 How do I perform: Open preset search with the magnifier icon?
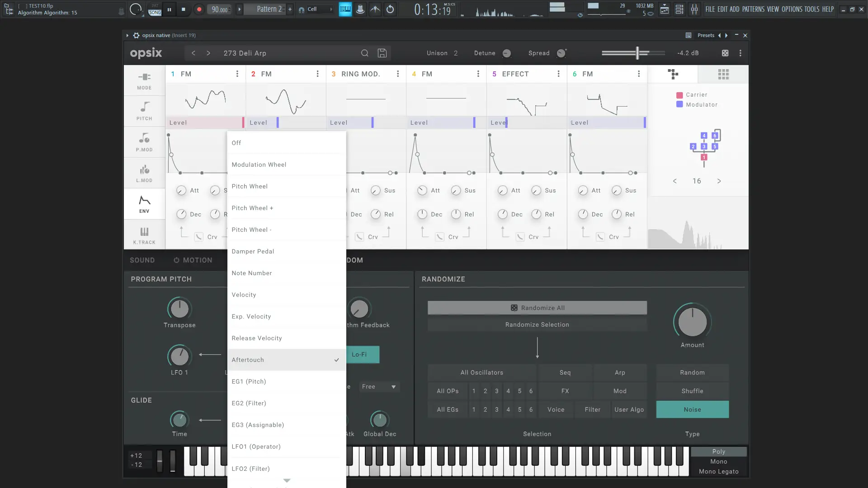(365, 53)
